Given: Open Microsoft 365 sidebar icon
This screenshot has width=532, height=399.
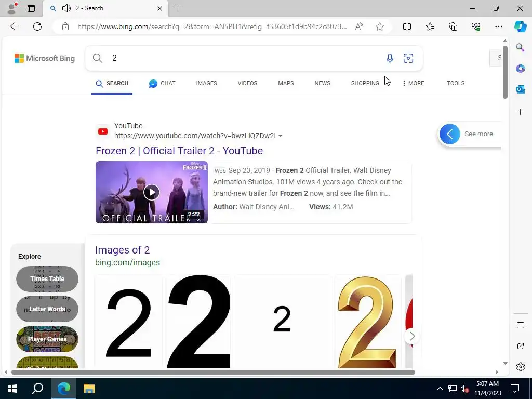Looking at the screenshot, I should coord(520,68).
